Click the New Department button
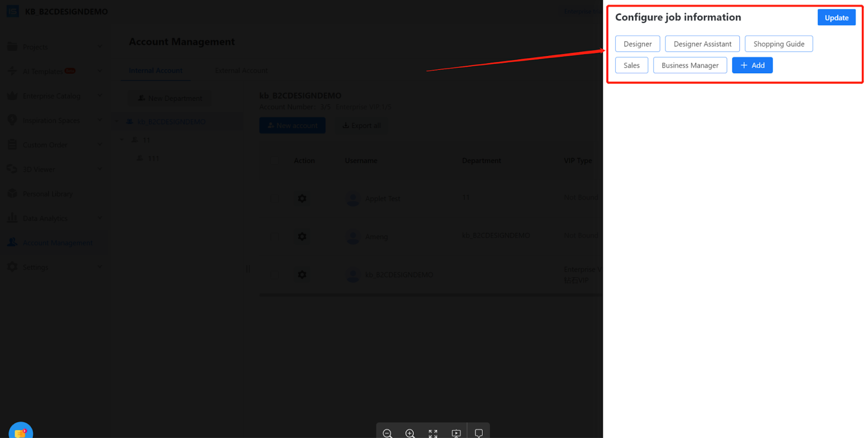This screenshot has width=868, height=438. point(170,98)
